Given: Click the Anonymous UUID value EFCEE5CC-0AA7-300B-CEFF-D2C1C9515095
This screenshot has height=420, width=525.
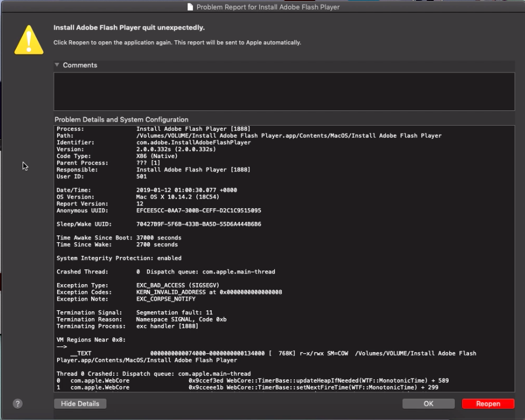Looking at the screenshot, I should point(199,211).
